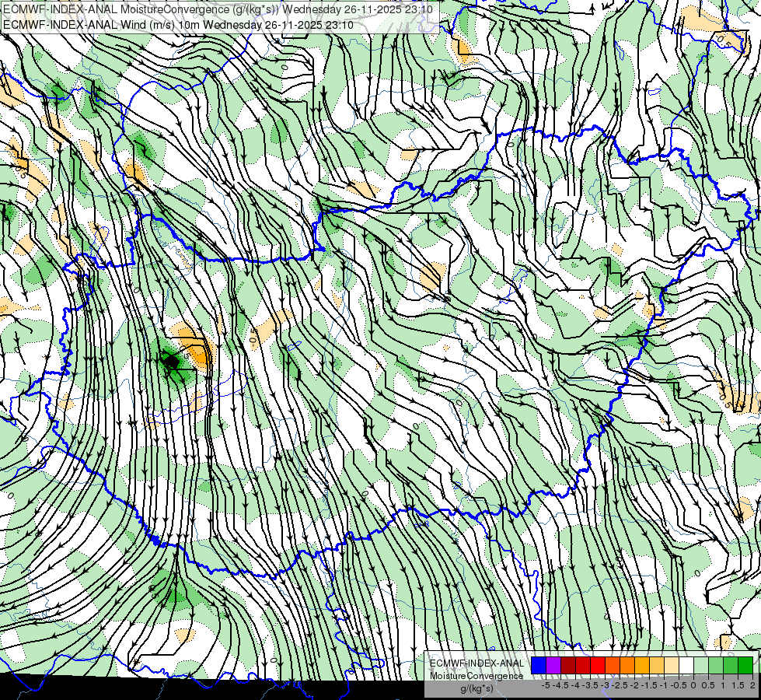
Task: Click the -1 legend tick label
Action: point(663,685)
